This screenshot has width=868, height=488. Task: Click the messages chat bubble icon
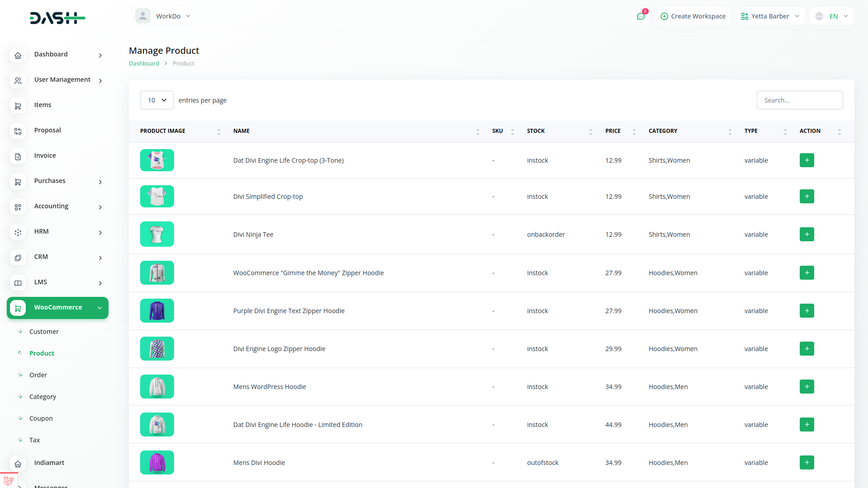(x=641, y=16)
